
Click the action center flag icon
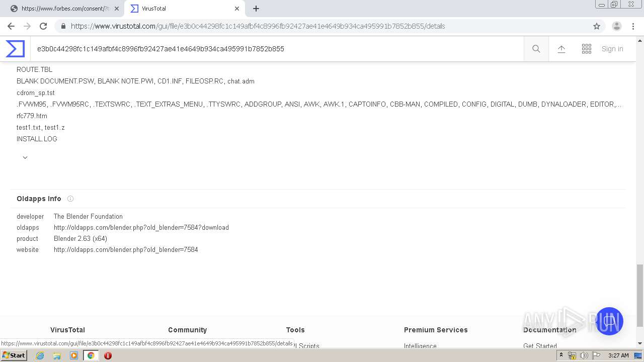(x=596, y=355)
